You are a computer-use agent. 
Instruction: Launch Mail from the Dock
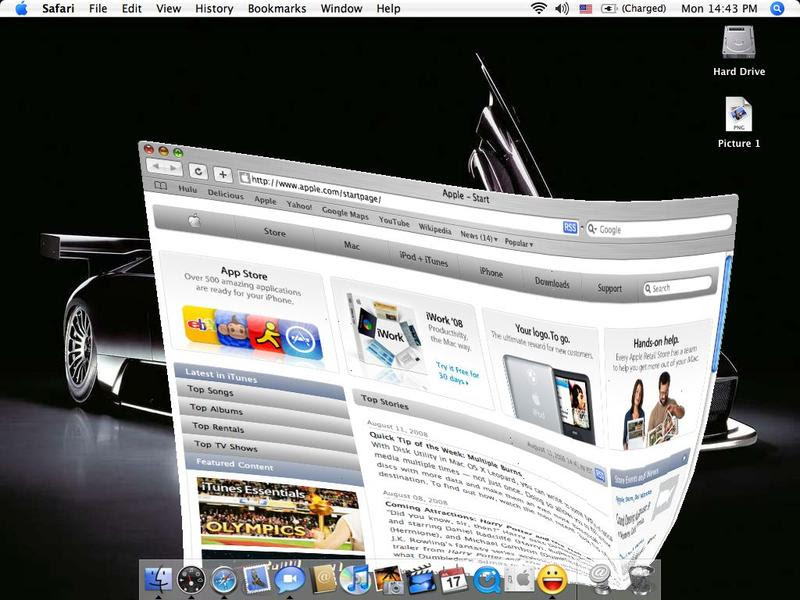(256, 579)
